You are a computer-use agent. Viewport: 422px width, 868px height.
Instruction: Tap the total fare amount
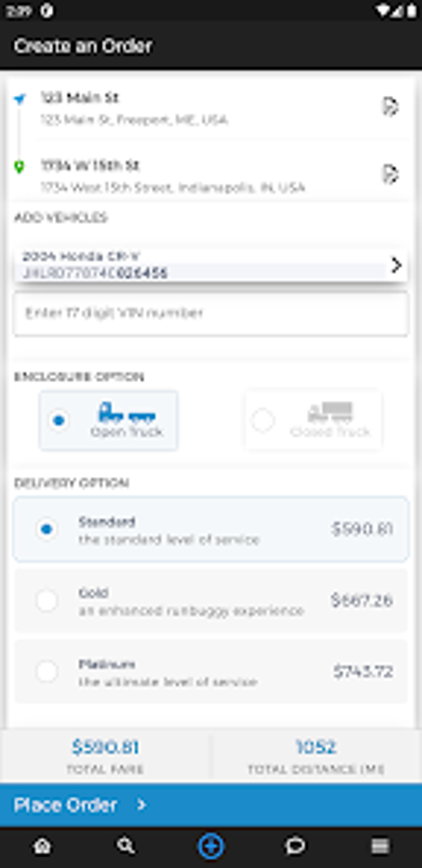point(105,747)
